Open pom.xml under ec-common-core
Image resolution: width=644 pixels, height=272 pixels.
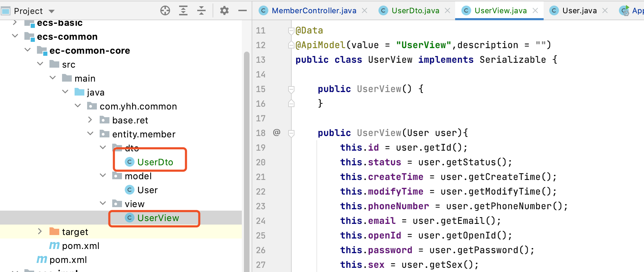[x=80, y=246]
